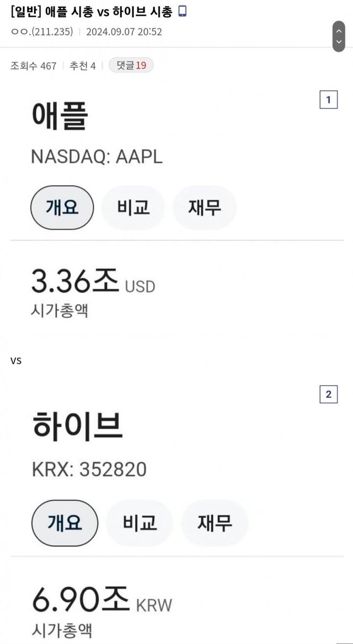353x644 pixels.
Task: Click the 3.36조 USD market cap value
Action: pyautogui.click(x=93, y=283)
